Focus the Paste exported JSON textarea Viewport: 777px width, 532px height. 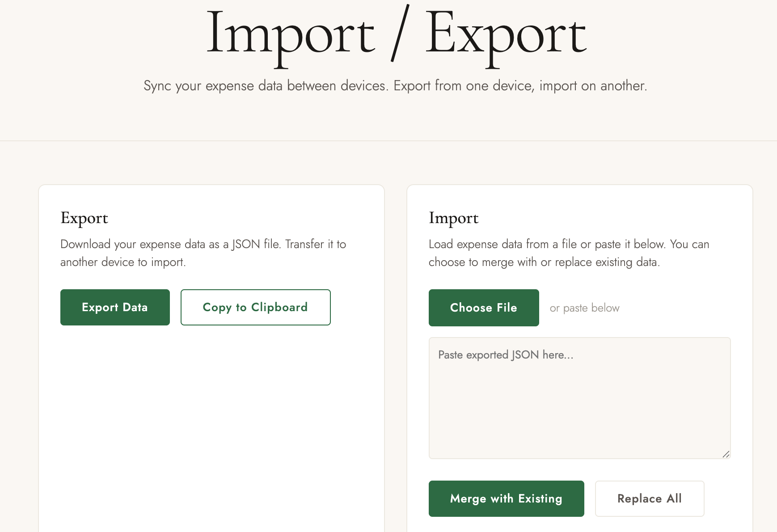click(579, 398)
